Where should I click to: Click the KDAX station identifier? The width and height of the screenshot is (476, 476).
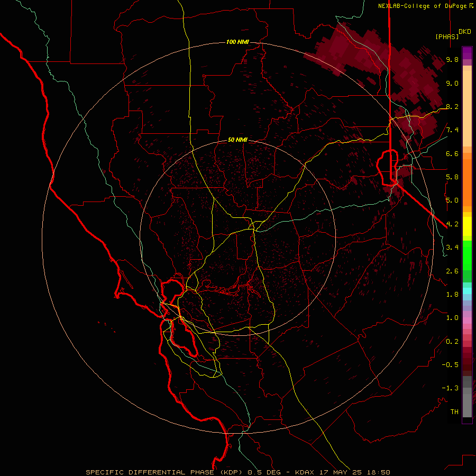pos(305,472)
